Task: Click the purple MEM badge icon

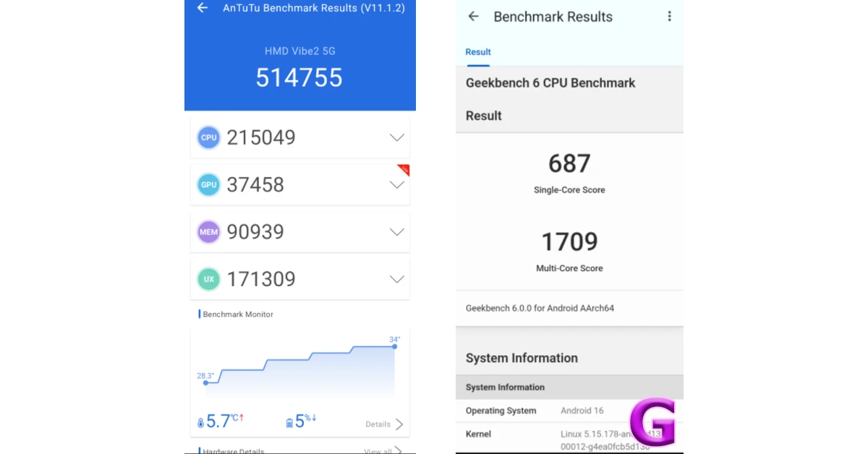Action: pos(209,232)
